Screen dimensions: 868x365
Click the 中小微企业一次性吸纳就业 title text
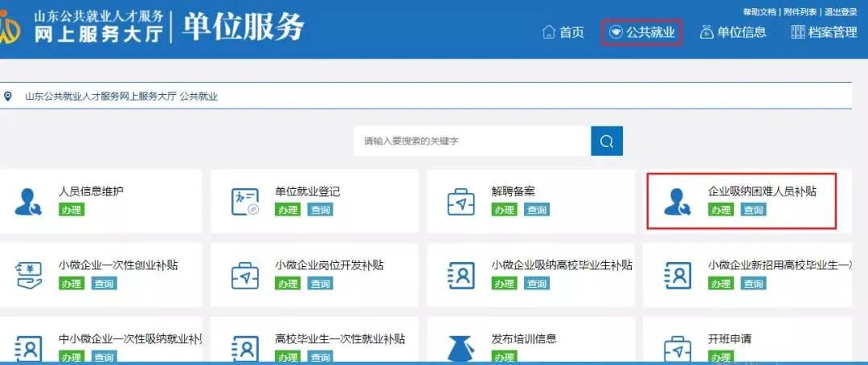click(x=130, y=338)
